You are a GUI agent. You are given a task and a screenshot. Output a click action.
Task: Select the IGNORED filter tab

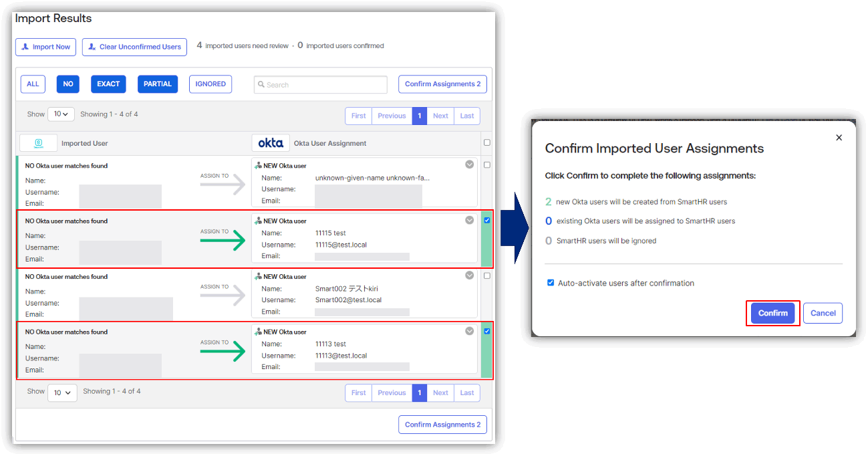pos(210,84)
